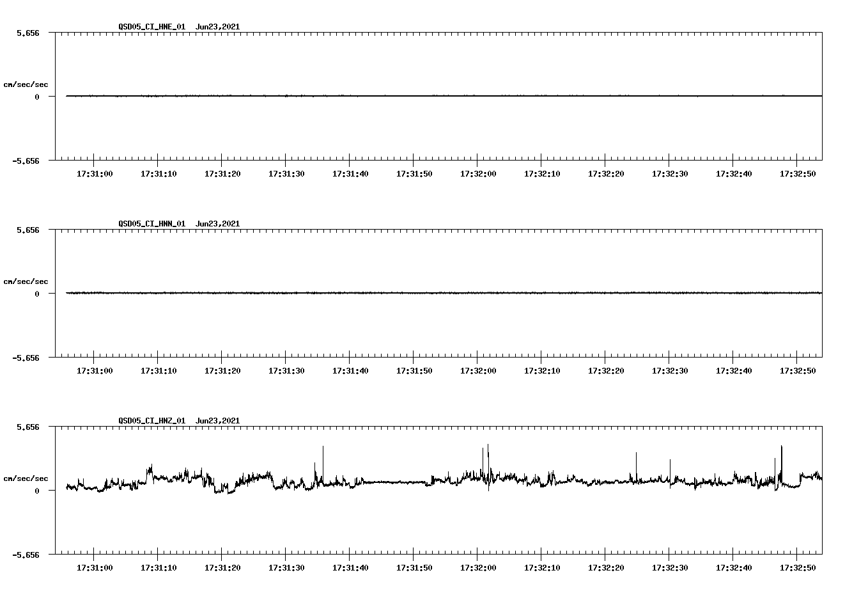Click the QSD05_CI_HNE_01 plot title
The image size is (868, 591).
(x=152, y=27)
